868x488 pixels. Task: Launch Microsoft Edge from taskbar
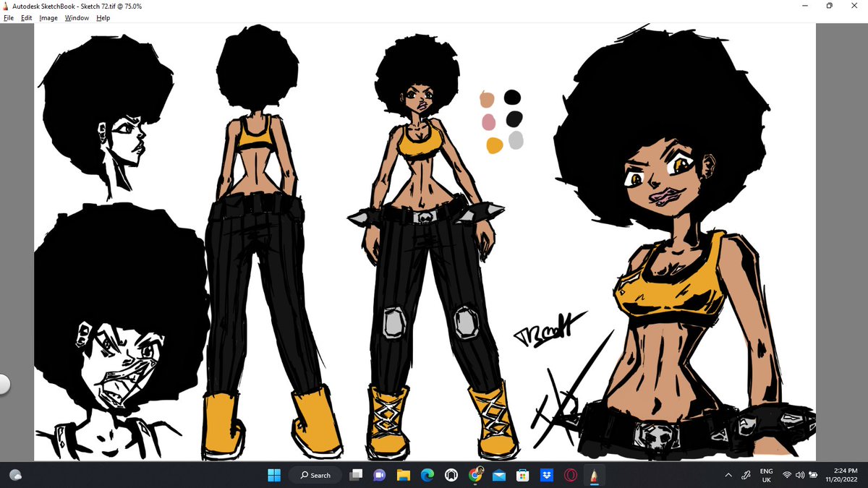[x=427, y=475]
